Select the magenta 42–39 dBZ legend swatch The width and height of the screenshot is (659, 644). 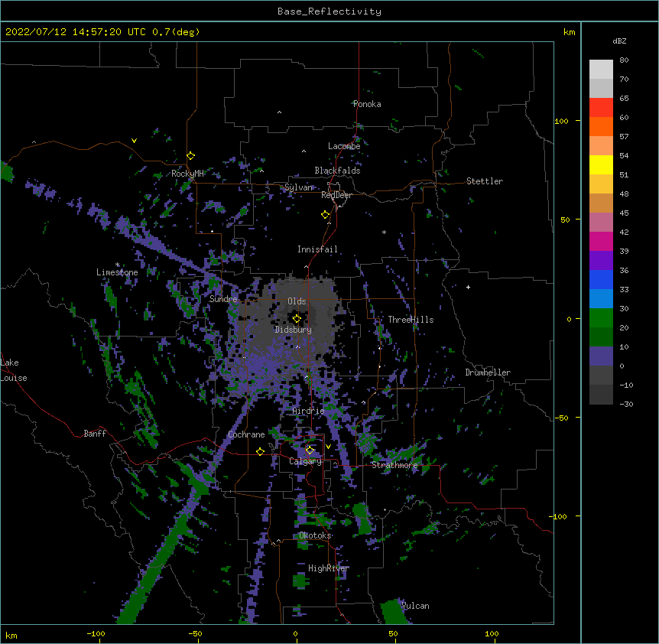(x=601, y=241)
